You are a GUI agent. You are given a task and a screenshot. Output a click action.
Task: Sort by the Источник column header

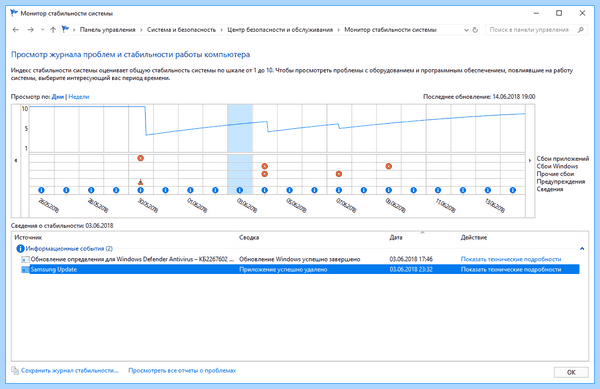coord(28,238)
